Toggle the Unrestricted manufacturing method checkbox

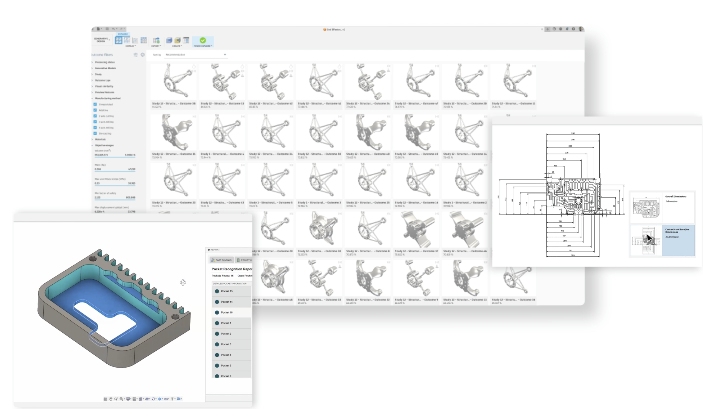point(96,104)
